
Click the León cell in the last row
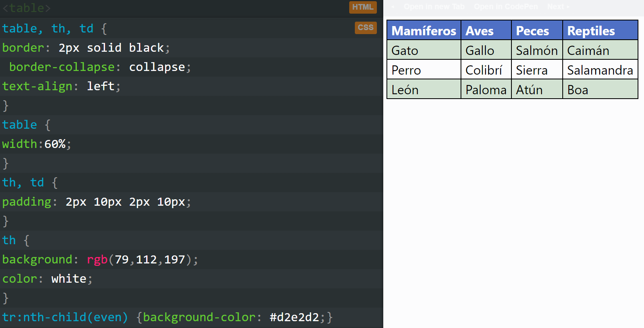coord(405,90)
